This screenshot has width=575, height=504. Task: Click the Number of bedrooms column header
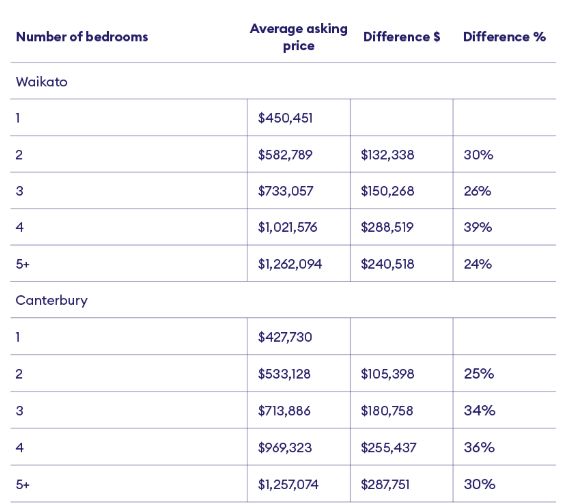tap(82, 37)
